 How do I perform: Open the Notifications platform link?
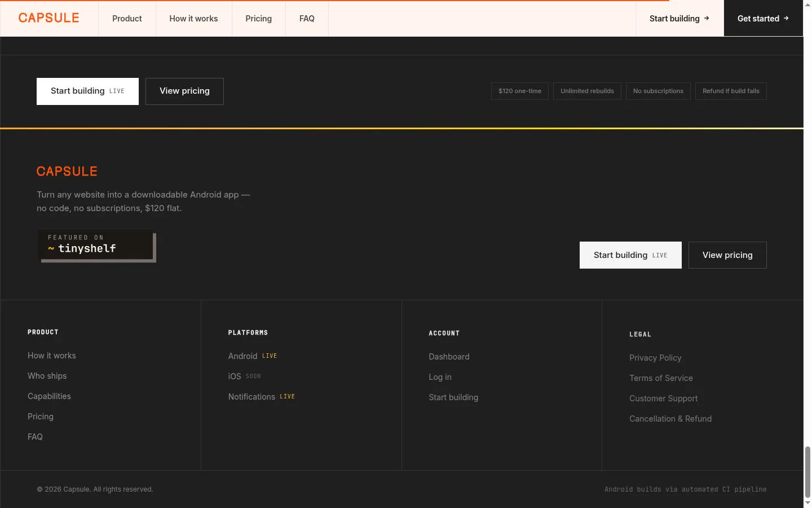pyautogui.click(x=262, y=397)
